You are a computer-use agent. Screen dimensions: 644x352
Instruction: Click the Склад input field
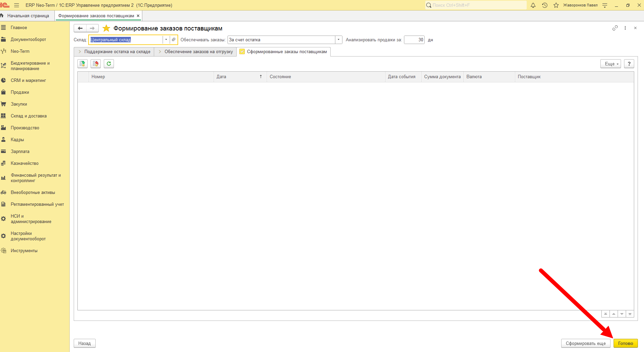(x=126, y=40)
